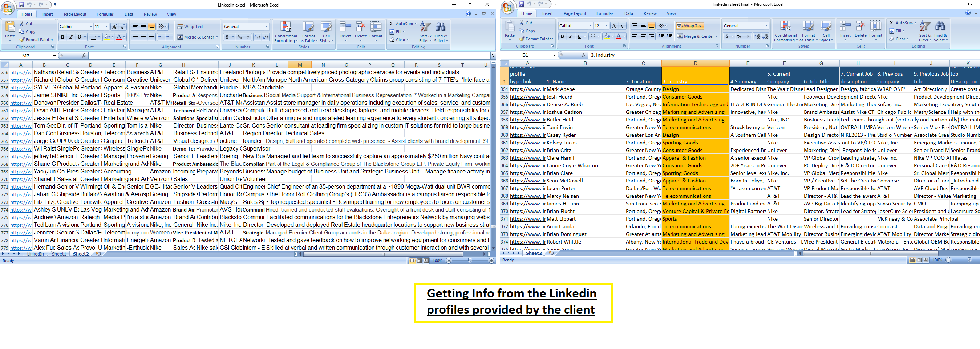Open font size dropdown in linkedin sheet final
This screenshot has width=980, height=349.
tap(606, 26)
